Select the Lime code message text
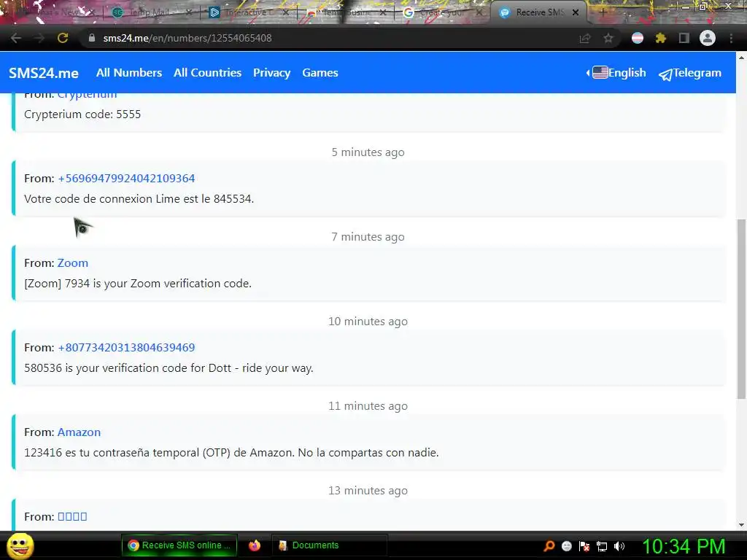Image resolution: width=747 pixels, height=560 pixels. coord(139,198)
